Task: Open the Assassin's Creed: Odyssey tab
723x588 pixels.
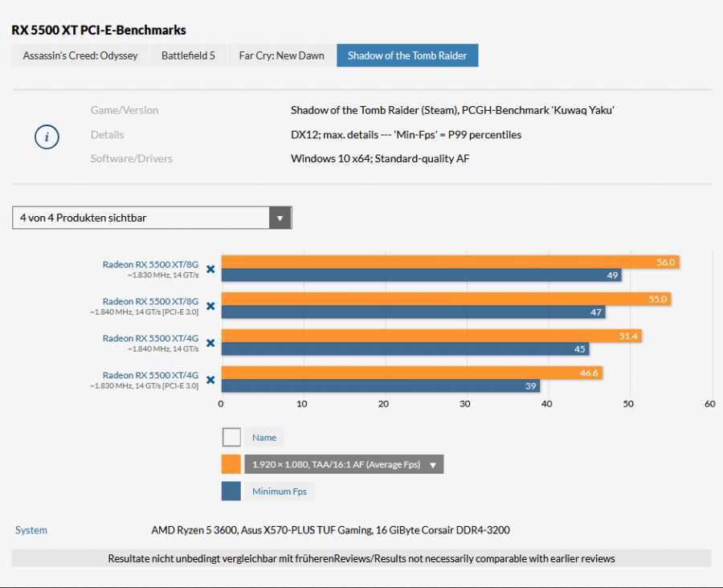Action: (80, 55)
